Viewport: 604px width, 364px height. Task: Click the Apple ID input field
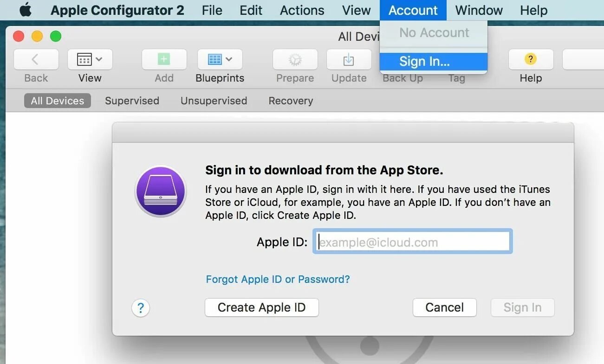[413, 242]
